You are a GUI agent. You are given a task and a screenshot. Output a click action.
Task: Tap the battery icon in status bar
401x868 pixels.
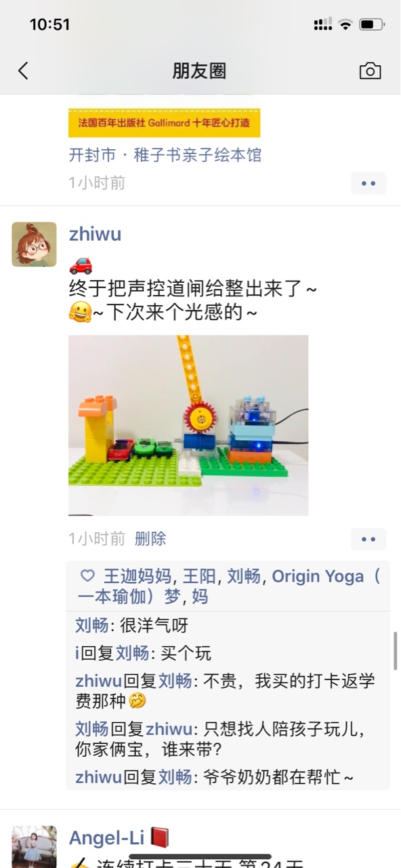tap(372, 24)
